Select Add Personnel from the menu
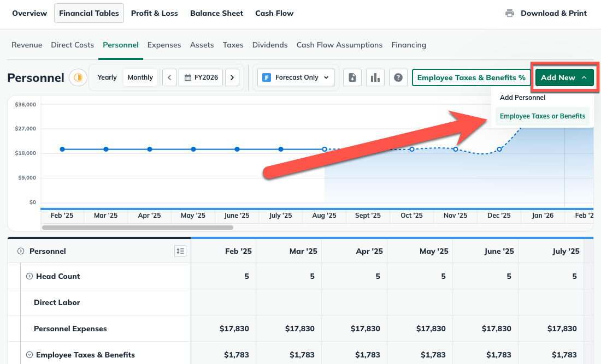The image size is (601, 364). 522,98
